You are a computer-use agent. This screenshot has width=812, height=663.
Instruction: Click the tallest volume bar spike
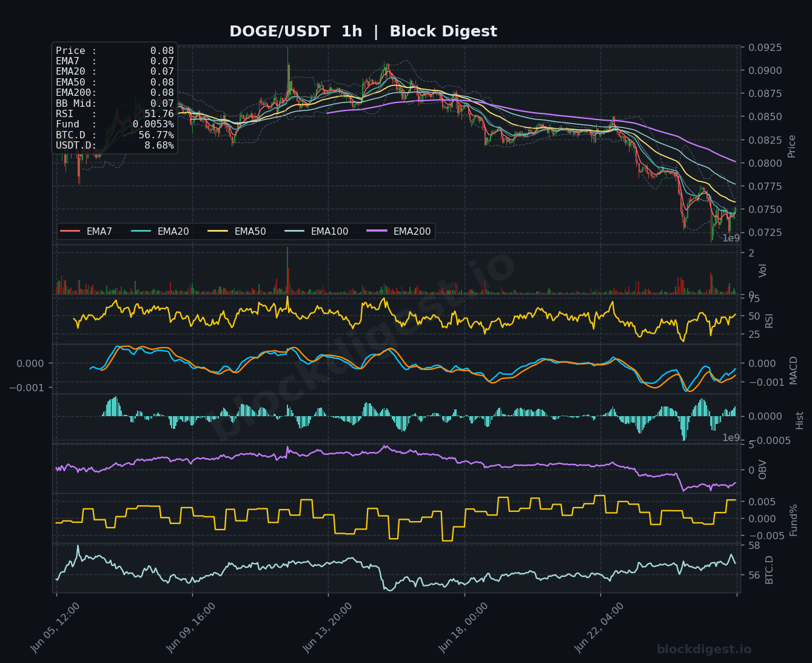click(287, 271)
